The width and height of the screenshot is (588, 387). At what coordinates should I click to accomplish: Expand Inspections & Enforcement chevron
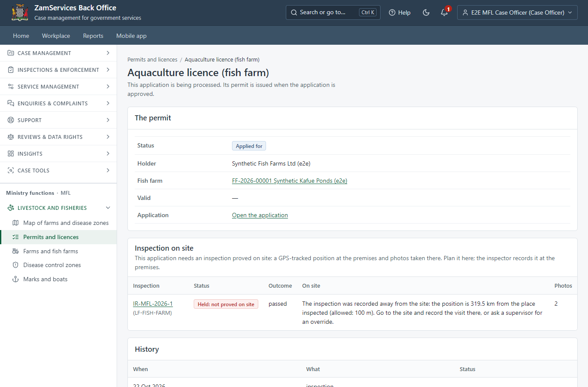click(108, 70)
